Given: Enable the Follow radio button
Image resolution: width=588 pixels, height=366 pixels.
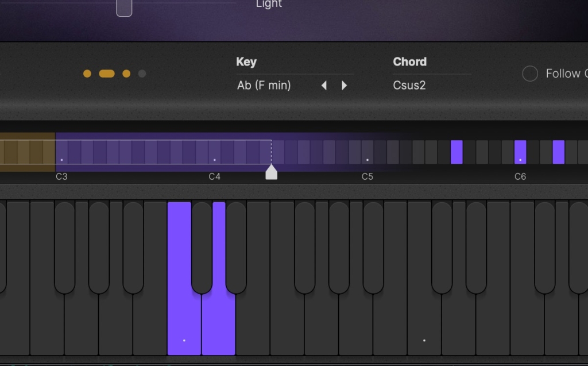Looking at the screenshot, I should click(x=530, y=74).
